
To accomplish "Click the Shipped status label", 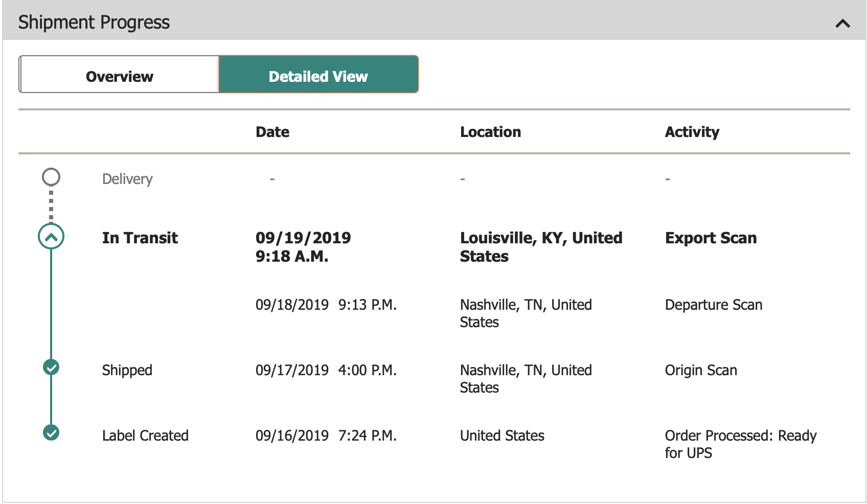I will [x=127, y=370].
